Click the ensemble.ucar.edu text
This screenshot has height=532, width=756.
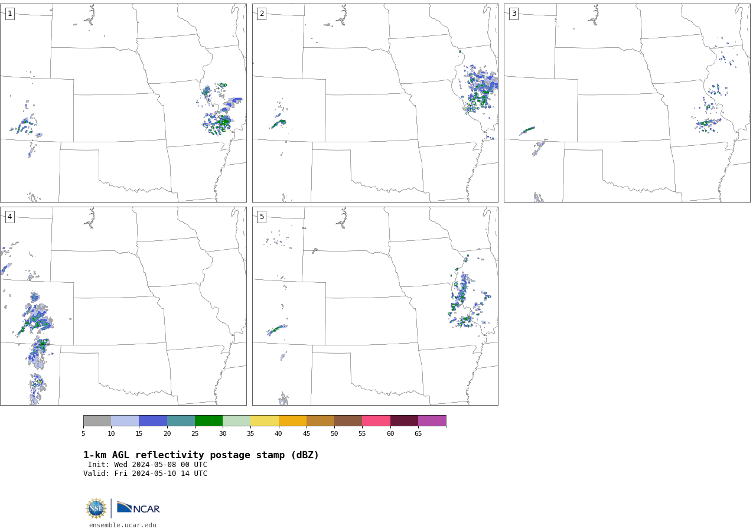coord(123,525)
